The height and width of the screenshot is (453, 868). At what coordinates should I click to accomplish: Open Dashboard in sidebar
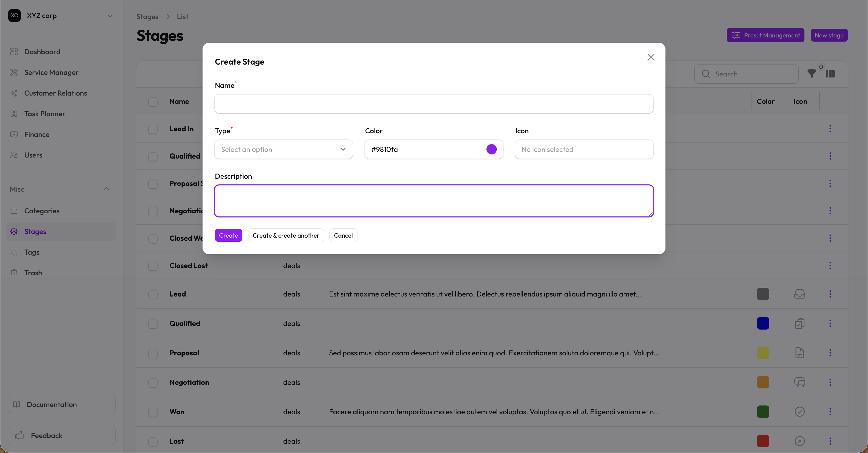coord(61,52)
